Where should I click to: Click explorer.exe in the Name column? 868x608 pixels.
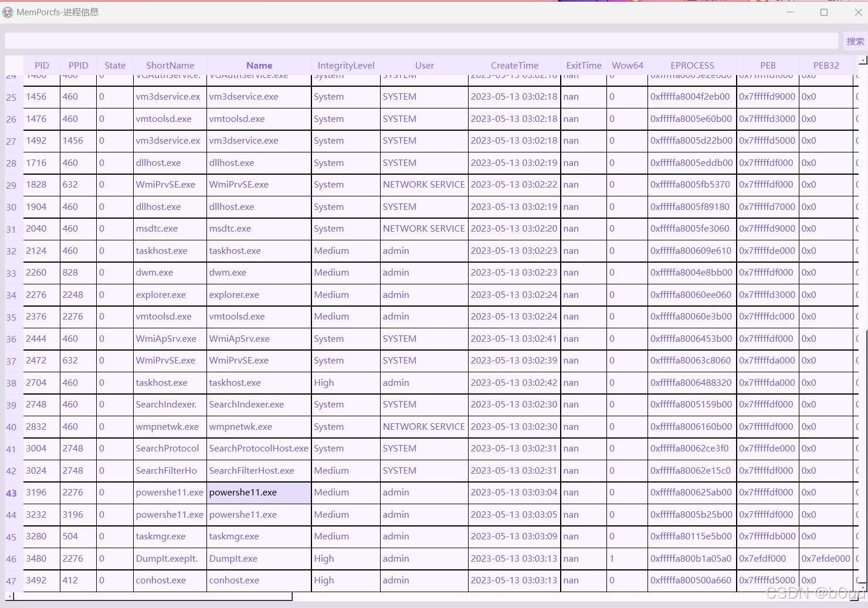click(x=259, y=295)
